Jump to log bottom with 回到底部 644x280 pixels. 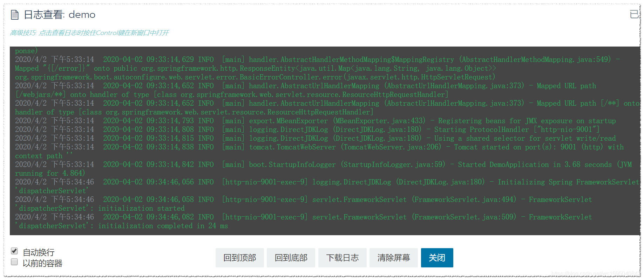coord(291,258)
